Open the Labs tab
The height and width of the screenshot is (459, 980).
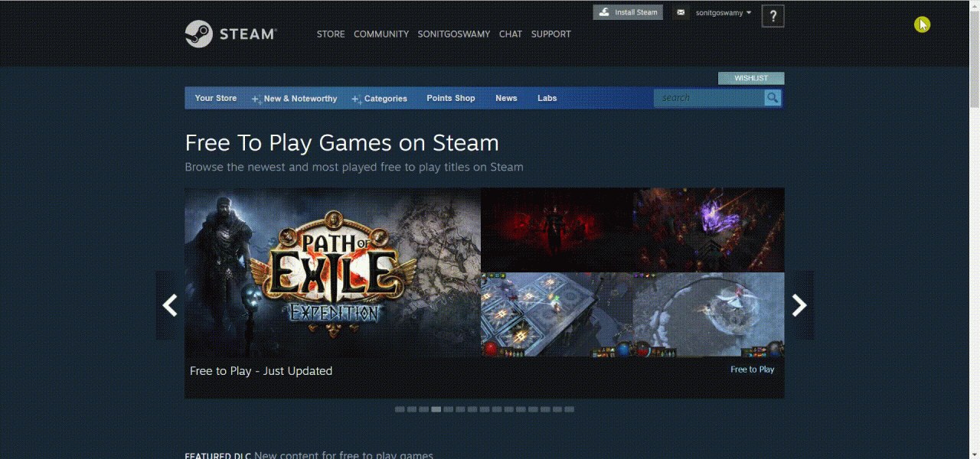tap(547, 98)
